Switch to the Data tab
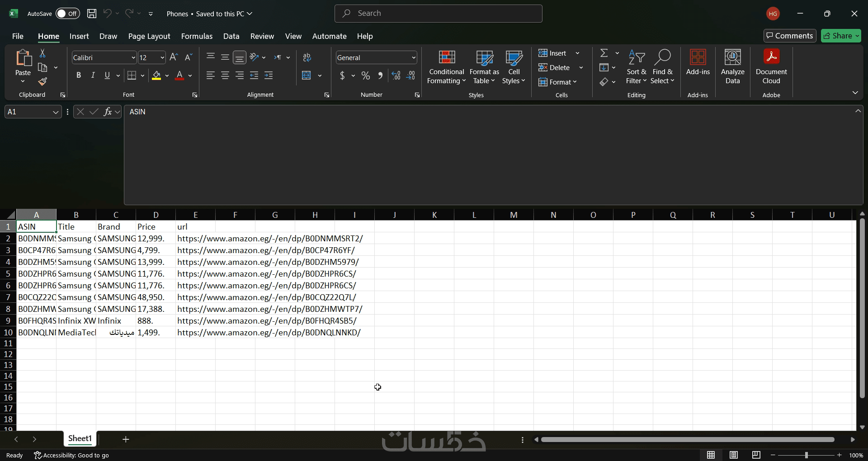Image resolution: width=868 pixels, height=461 pixels. point(231,36)
